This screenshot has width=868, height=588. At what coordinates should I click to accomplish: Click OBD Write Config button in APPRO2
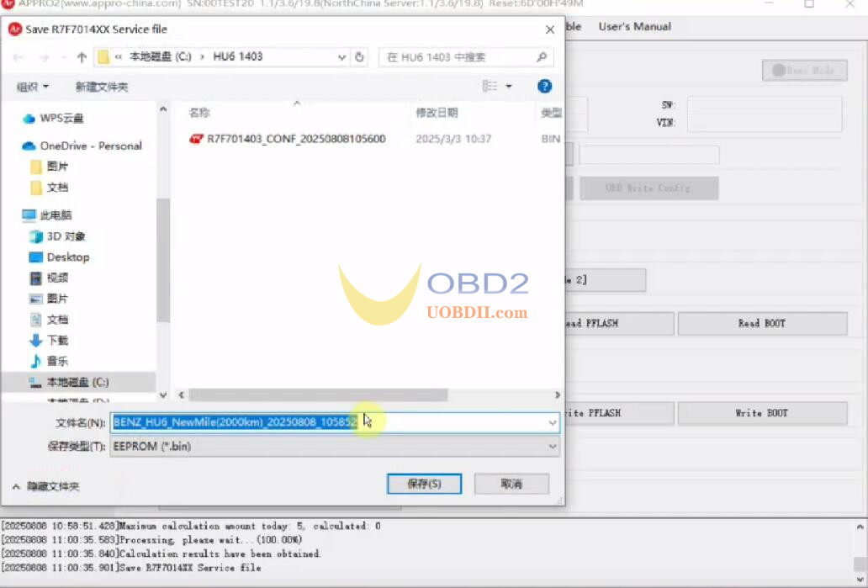[648, 188]
